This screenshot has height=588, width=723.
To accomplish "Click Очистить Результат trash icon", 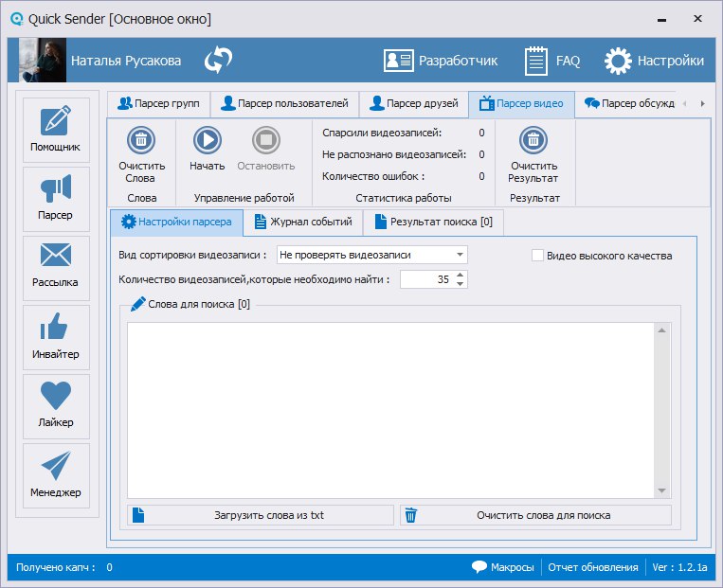I will [x=533, y=139].
